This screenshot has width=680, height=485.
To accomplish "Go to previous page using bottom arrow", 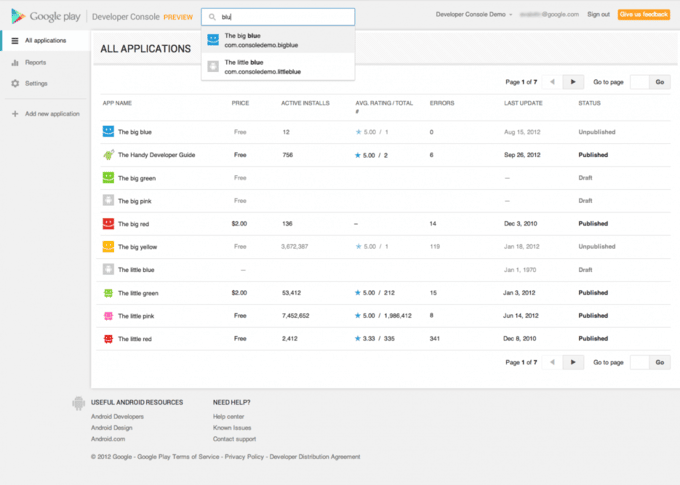I will point(552,362).
